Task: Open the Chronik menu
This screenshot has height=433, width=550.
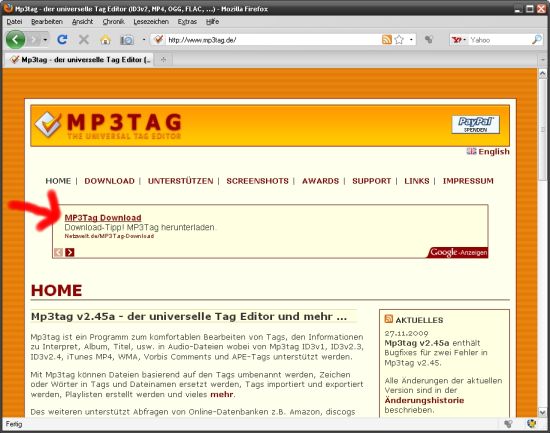Action: tap(113, 22)
